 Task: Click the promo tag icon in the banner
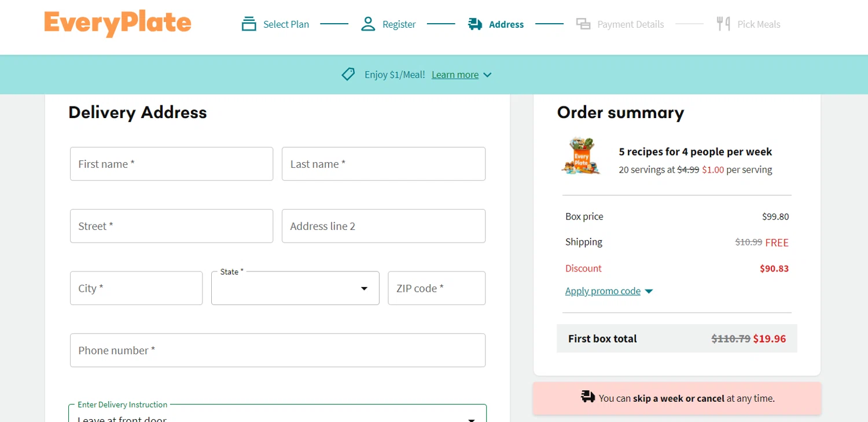tap(348, 74)
